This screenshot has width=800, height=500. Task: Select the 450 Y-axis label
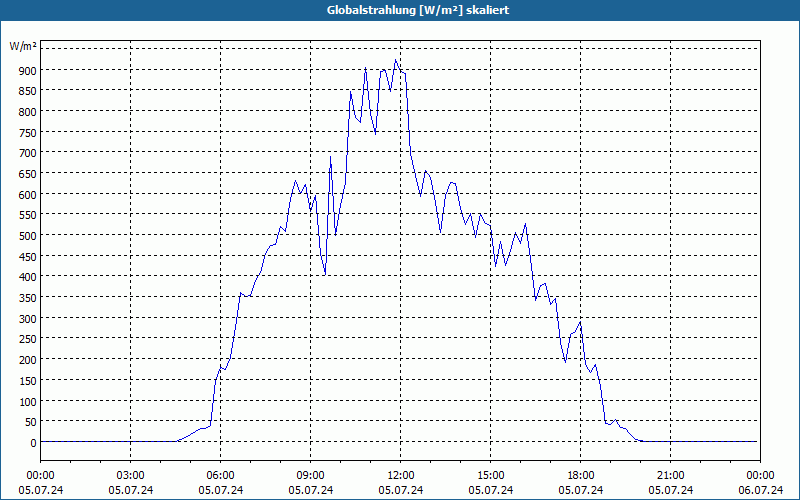(x=29, y=257)
